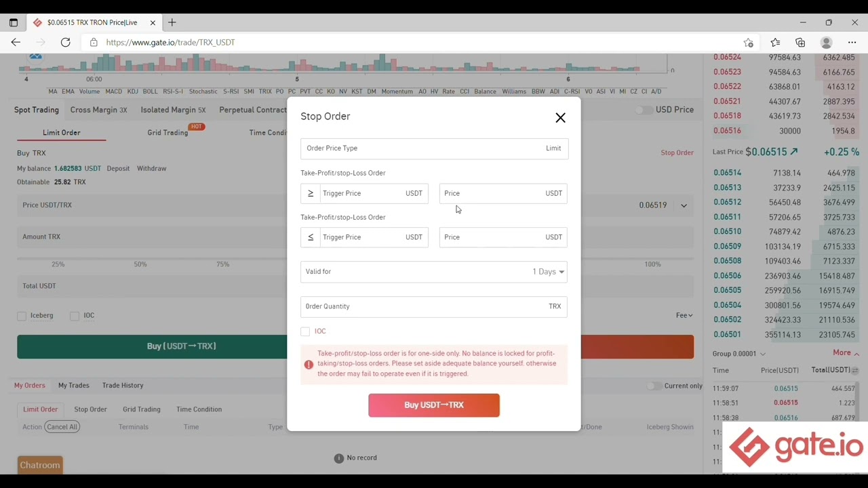Close the TRX TRON Price tab

pyautogui.click(x=153, y=22)
